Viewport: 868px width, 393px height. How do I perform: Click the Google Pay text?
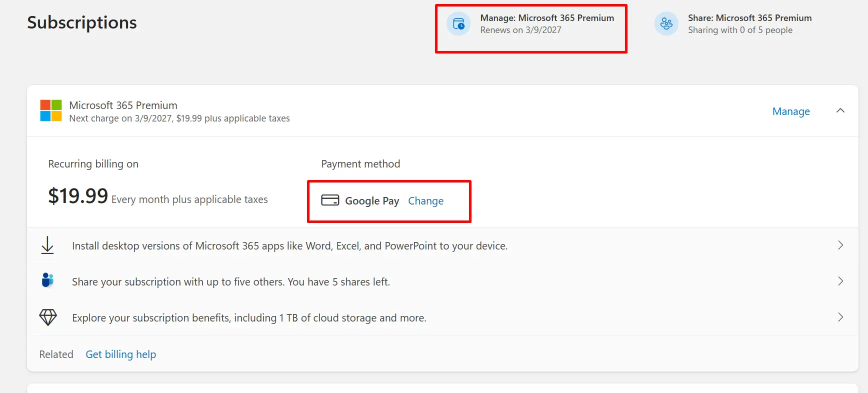372,200
